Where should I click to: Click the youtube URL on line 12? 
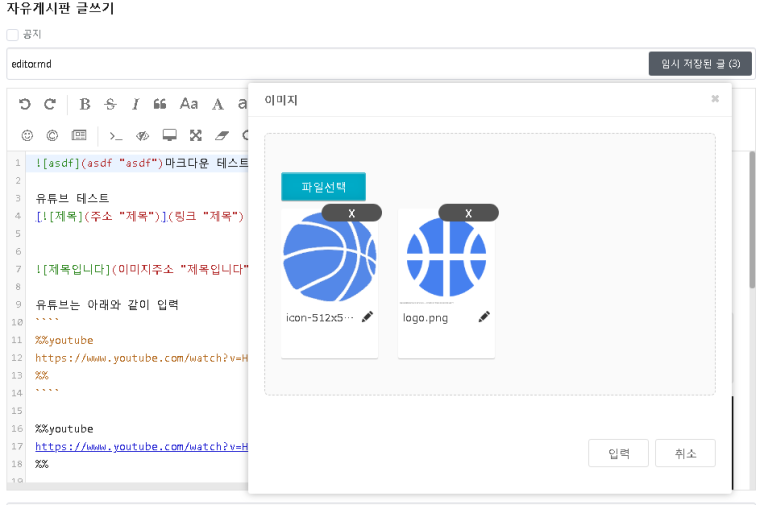click(142, 358)
